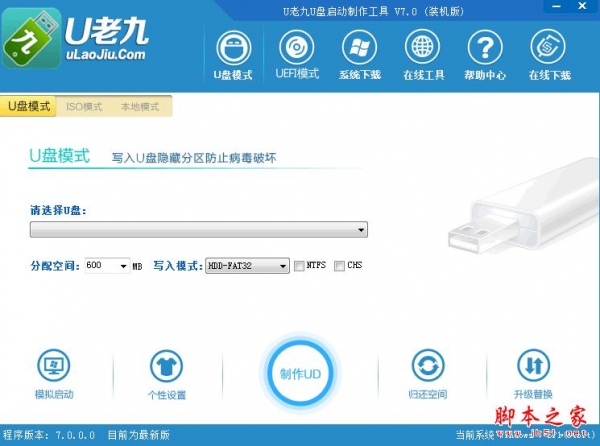
Task: Expand 写入模式 HDD-FAT32 dropdown
Action: click(247, 265)
